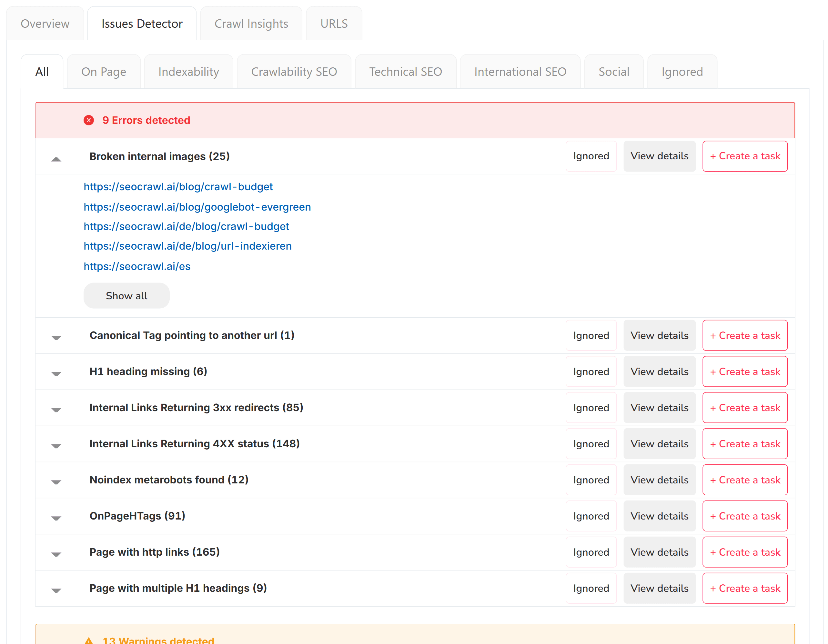Mark 3xx redirects issue as Ignored
This screenshot has height=644, width=828.
pyautogui.click(x=591, y=408)
